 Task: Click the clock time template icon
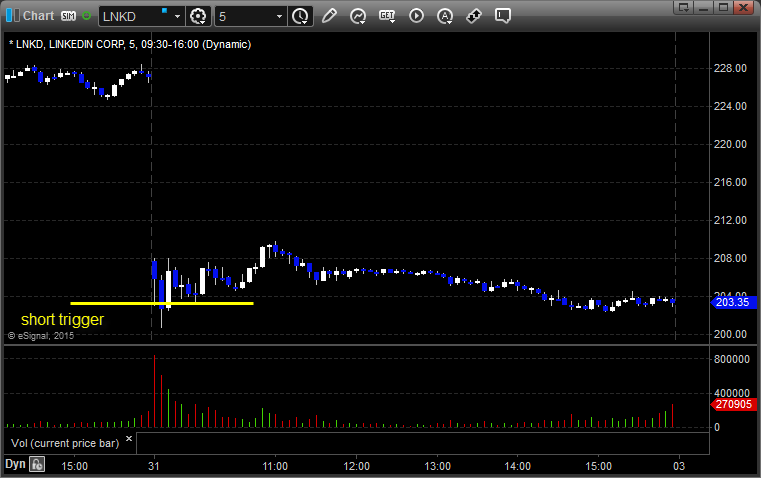300,16
